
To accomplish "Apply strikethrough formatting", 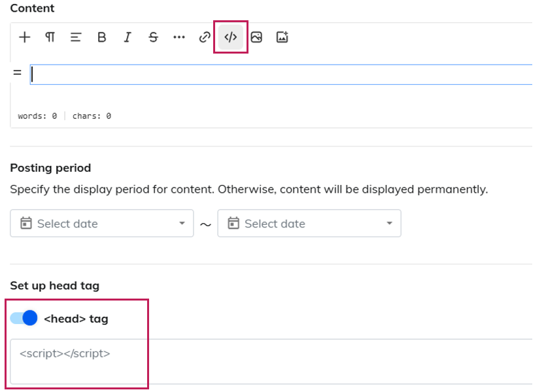I will [x=153, y=37].
